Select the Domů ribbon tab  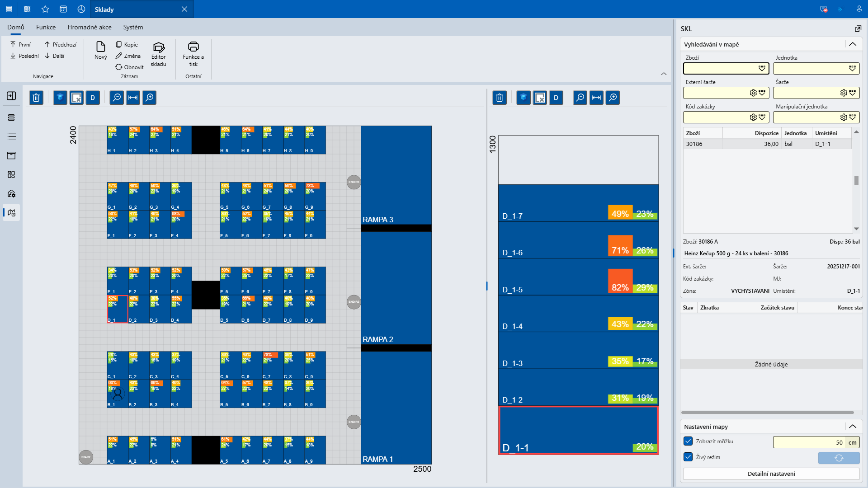16,27
